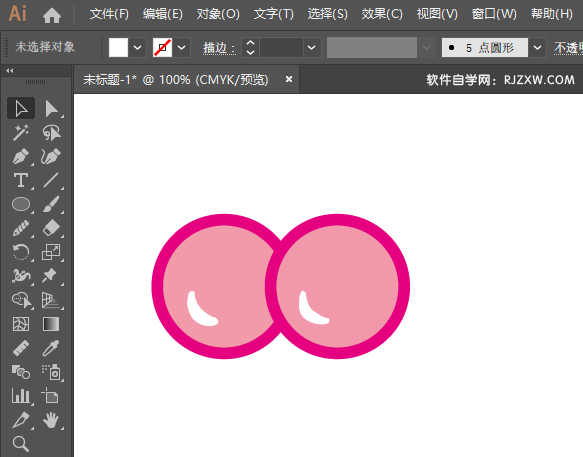Open the 5 点圆形 brush dropdown

click(537, 48)
